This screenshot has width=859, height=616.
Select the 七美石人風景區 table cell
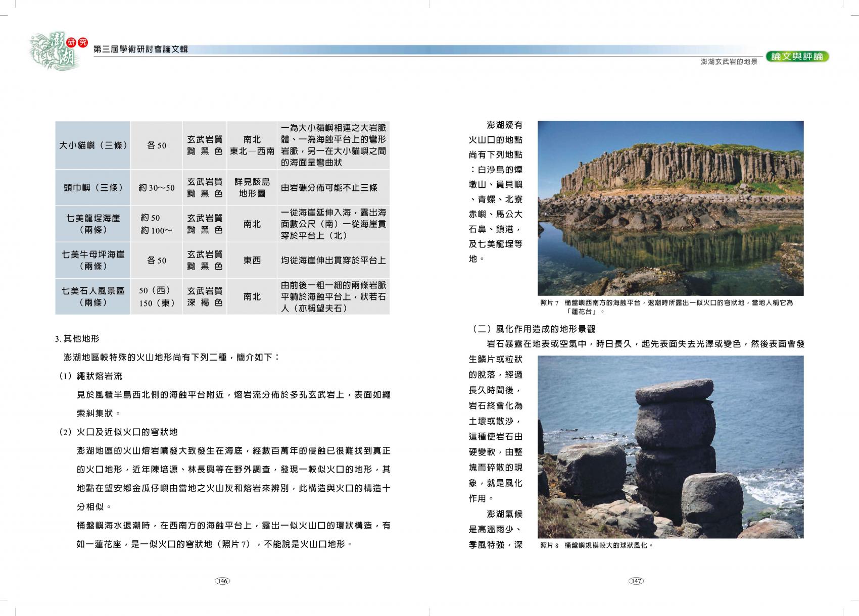pos(93,296)
